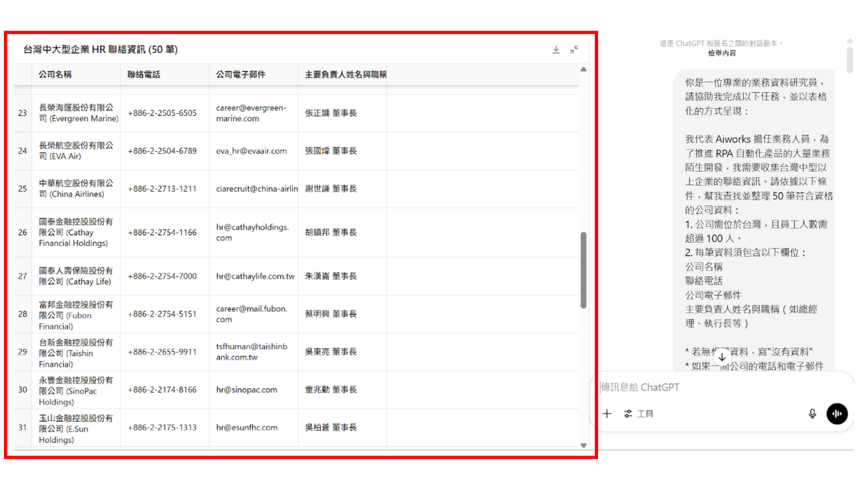Click the table scroll-down arrow
The image size is (868, 488).
pos(583,445)
